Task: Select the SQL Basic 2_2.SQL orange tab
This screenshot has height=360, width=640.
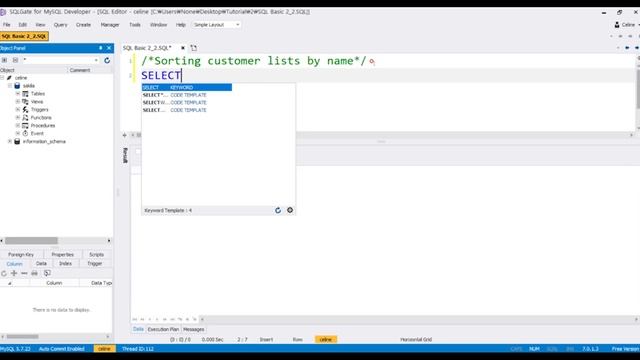Action: (24, 36)
